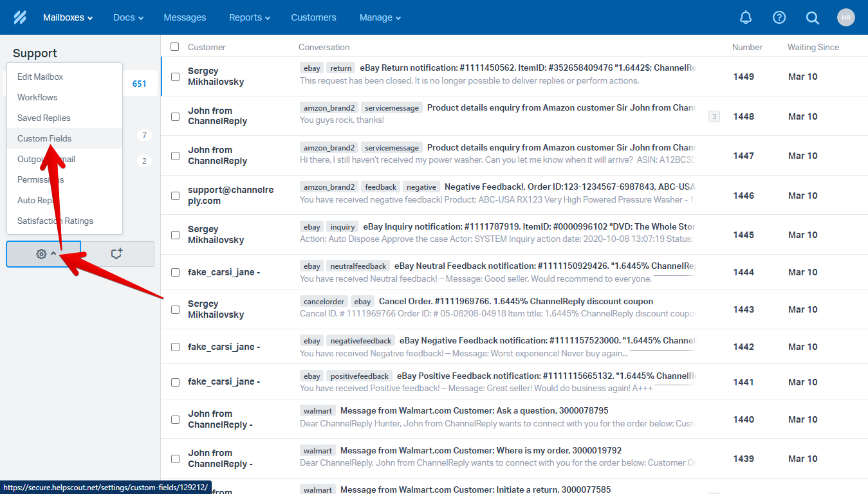Check the box for conversation 1446
Image resolution: width=868 pixels, height=494 pixels.
175,196
